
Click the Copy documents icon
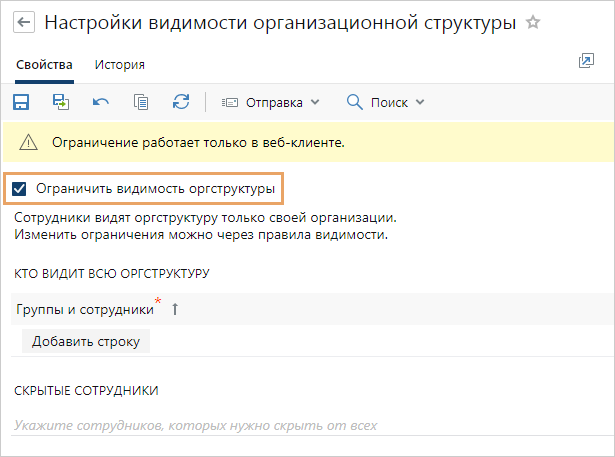tap(141, 101)
